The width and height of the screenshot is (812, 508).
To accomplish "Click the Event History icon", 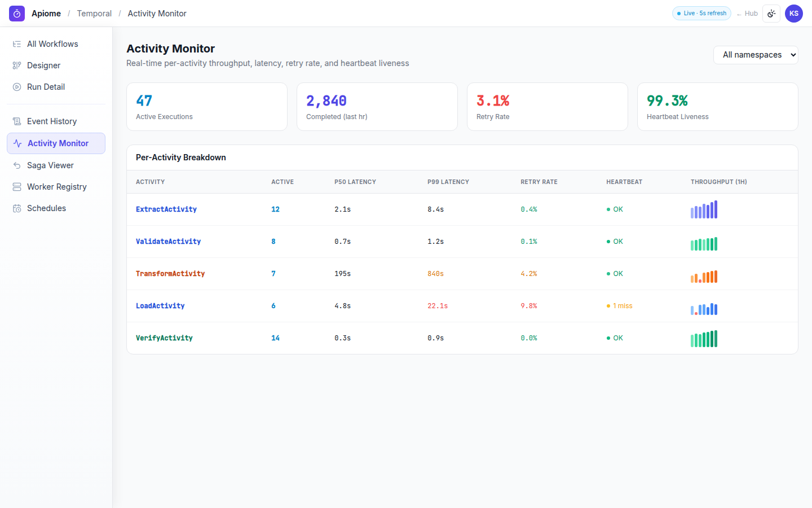I will tap(17, 121).
